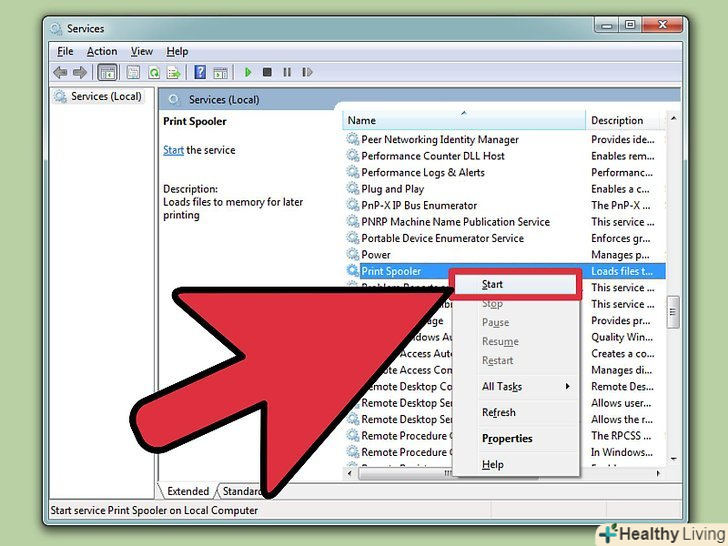This screenshot has height=546, width=728.
Task: Expand the All Tasks submenu arrow
Action: [x=567, y=386]
